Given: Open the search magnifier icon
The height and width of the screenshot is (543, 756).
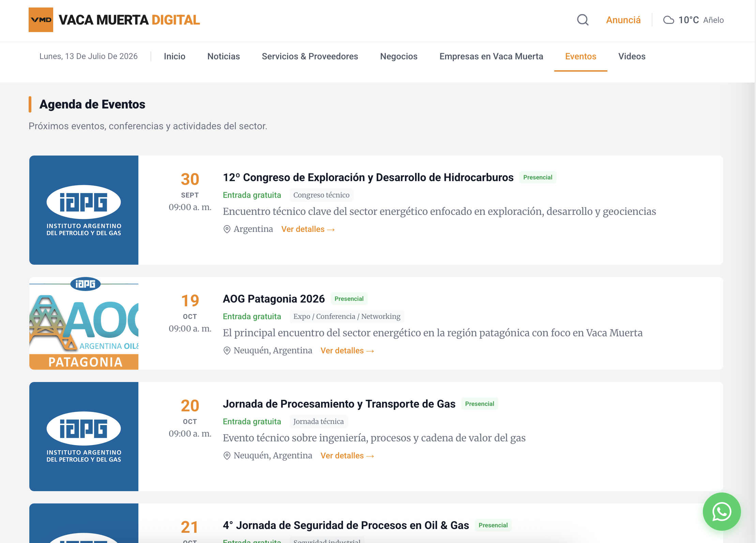Looking at the screenshot, I should click(583, 20).
